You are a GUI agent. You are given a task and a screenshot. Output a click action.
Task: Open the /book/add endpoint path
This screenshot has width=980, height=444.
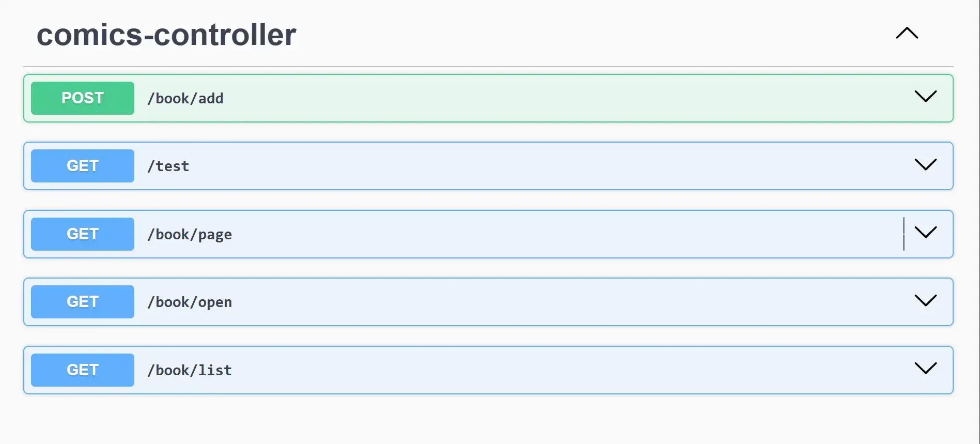point(185,98)
